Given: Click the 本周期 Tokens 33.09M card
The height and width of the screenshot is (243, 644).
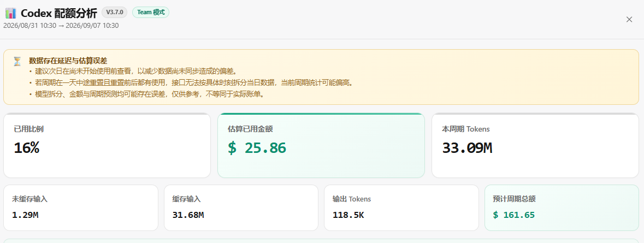Looking at the screenshot, I should tap(535, 145).
